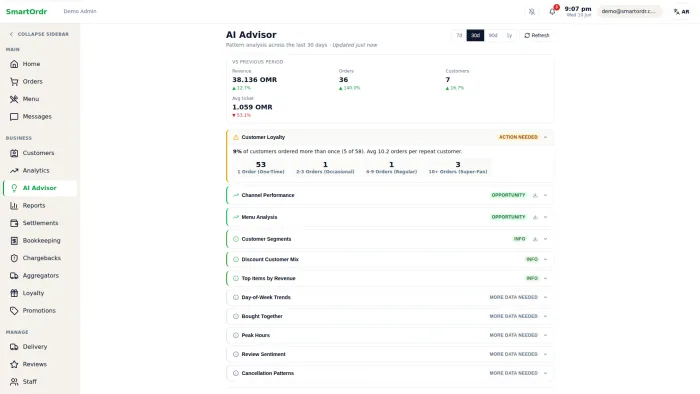Screen dimensions: 700x394
Task: Toggle the muted sound icon in header
Action: (532, 12)
